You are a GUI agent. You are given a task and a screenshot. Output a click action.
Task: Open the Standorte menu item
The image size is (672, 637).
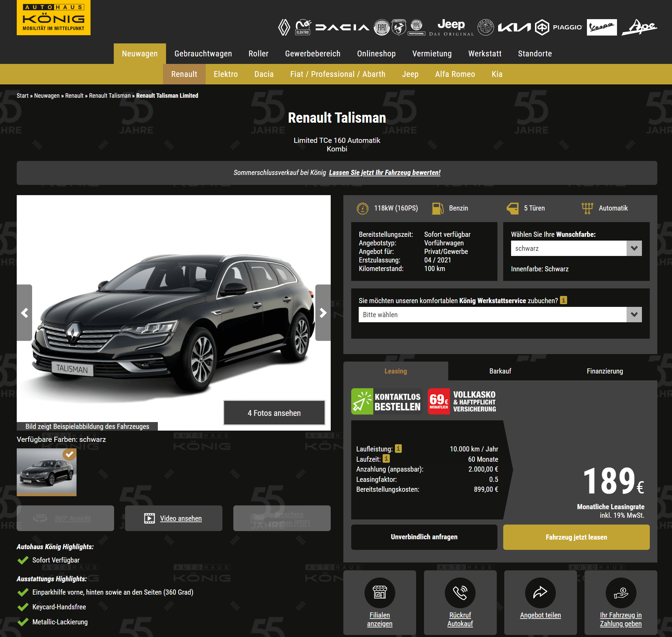click(535, 54)
